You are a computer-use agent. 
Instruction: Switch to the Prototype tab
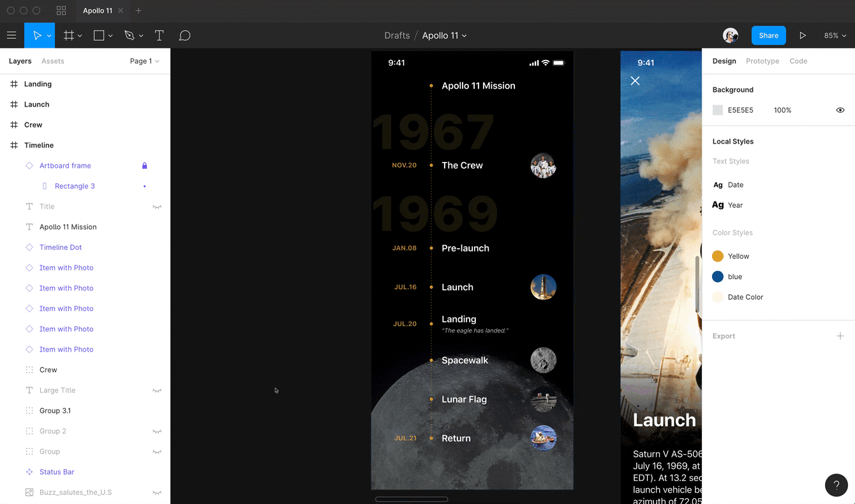pos(762,61)
